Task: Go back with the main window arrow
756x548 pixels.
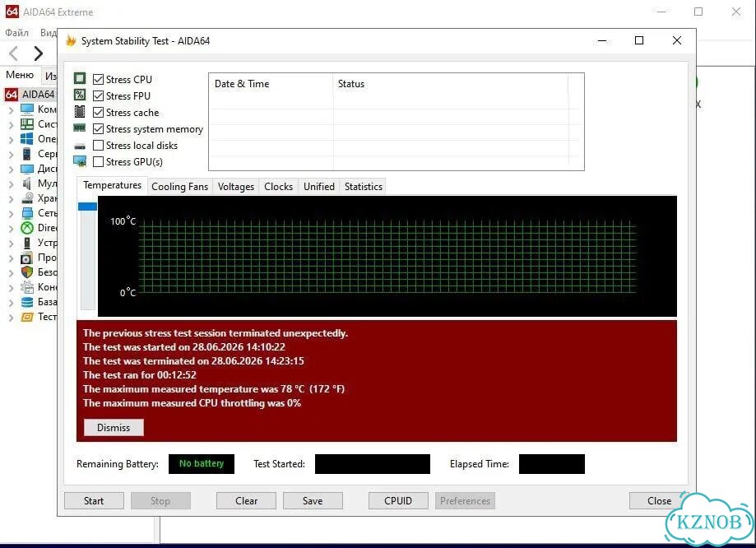Action: (x=13, y=53)
